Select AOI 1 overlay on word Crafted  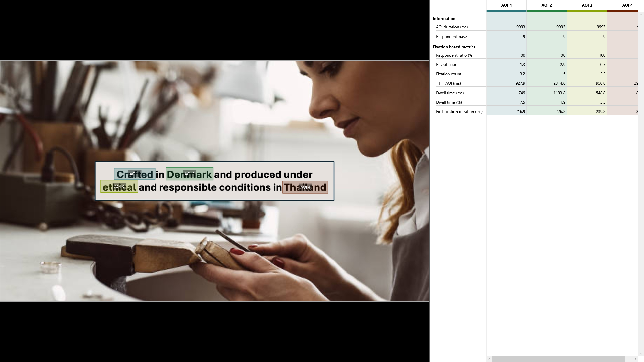point(135,174)
